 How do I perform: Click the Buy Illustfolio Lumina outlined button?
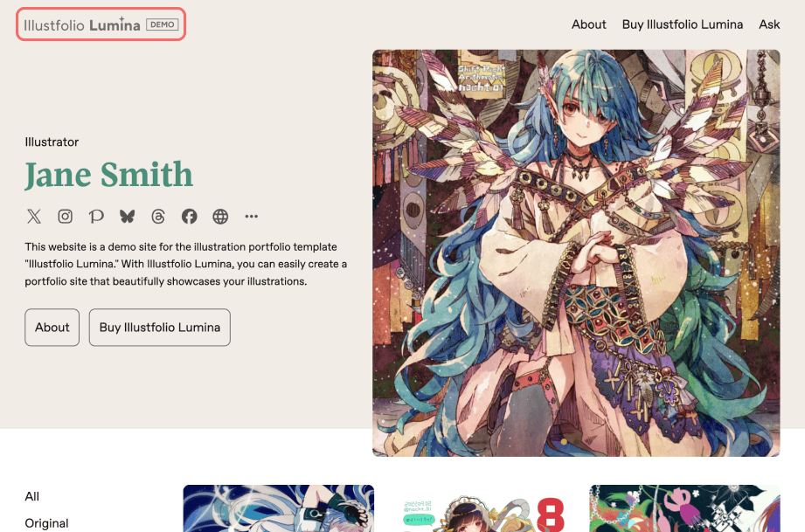(x=160, y=328)
